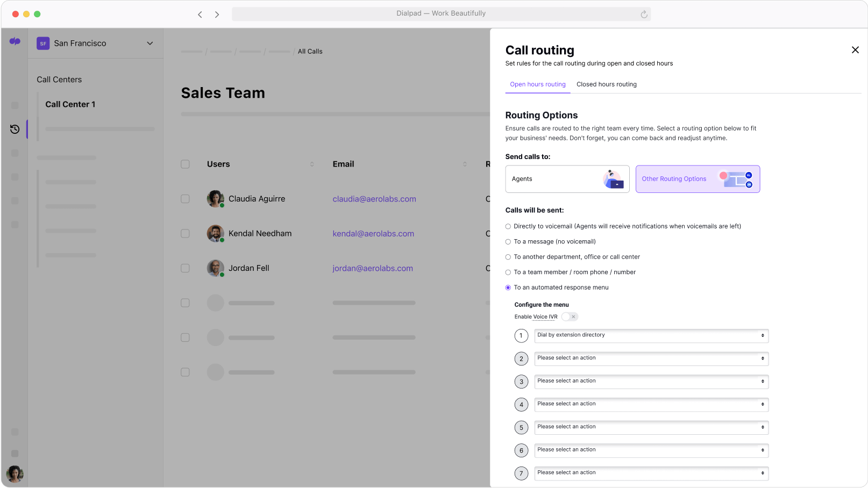Click the SF office badge icon
The height and width of the screenshot is (488, 868).
coord(42,43)
